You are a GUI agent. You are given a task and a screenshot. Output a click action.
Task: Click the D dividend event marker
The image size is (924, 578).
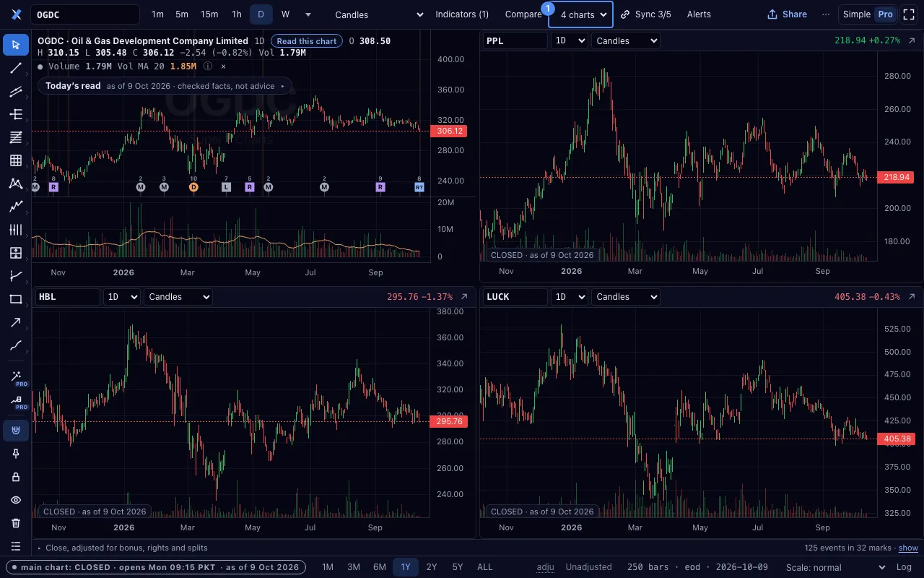tap(193, 187)
